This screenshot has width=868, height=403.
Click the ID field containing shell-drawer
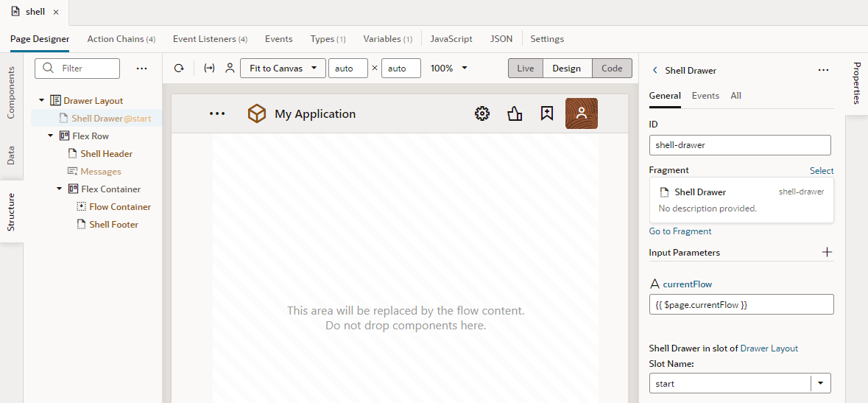coord(740,145)
